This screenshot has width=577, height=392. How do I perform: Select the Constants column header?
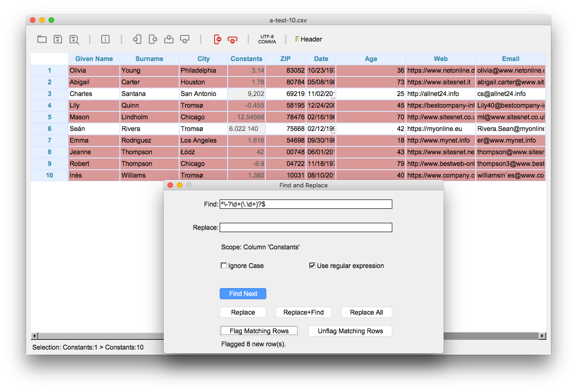tap(246, 59)
